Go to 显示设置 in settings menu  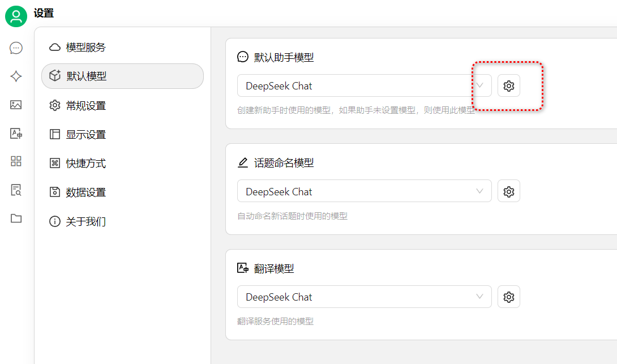[x=85, y=135]
